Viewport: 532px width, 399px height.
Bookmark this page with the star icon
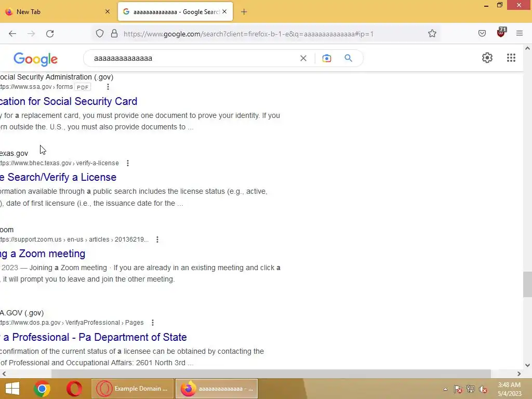click(x=432, y=34)
